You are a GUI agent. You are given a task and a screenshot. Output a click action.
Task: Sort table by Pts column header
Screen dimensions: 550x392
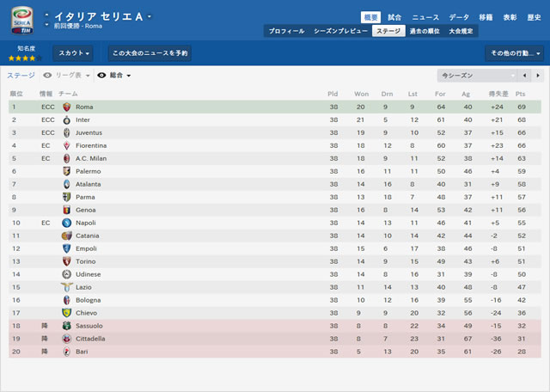pos(520,94)
